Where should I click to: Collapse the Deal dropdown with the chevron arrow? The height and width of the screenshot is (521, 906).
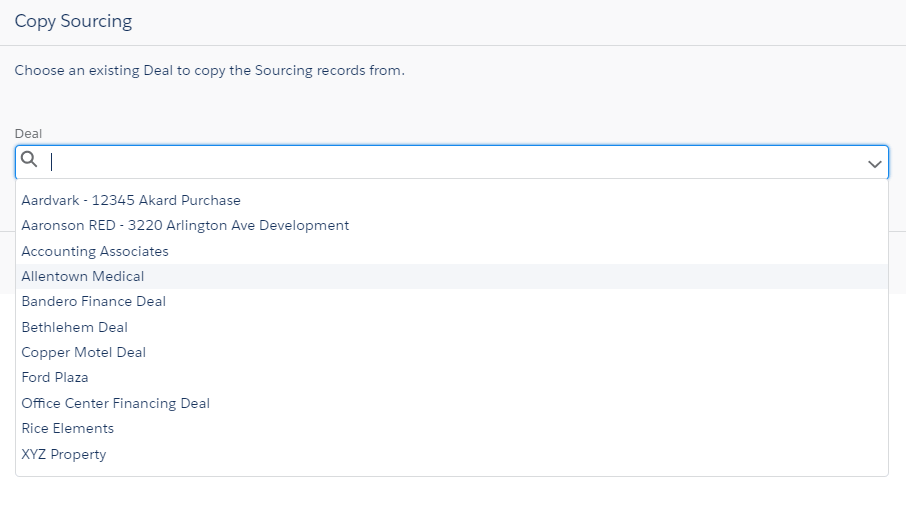pyautogui.click(x=874, y=164)
